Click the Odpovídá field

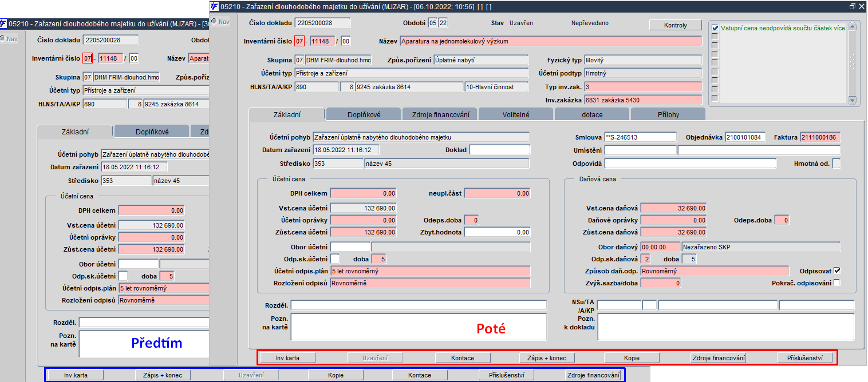pyautogui.click(x=690, y=164)
